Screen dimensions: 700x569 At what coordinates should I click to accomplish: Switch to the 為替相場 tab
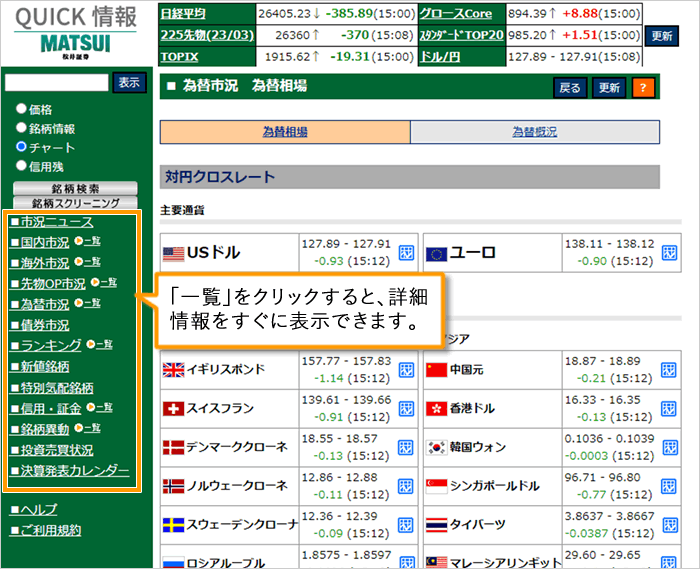tap(285, 132)
